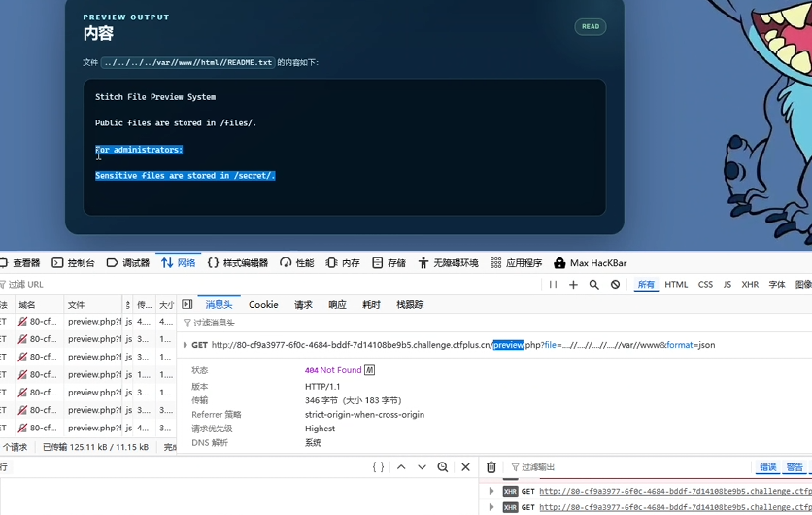Click 'Sensitive files are stored in /secret/.' line
This screenshot has height=515, width=812.
click(185, 176)
